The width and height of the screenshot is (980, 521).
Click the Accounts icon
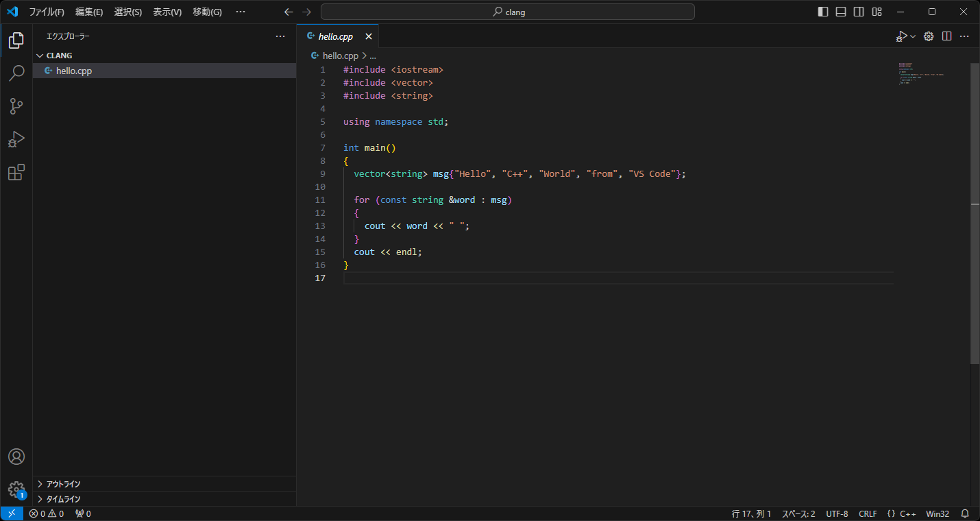(x=16, y=457)
